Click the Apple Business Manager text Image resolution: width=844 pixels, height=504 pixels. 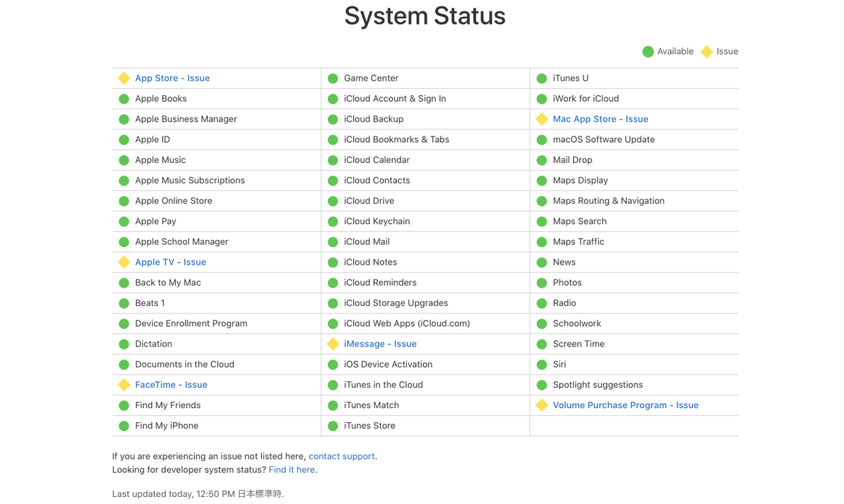click(186, 119)
